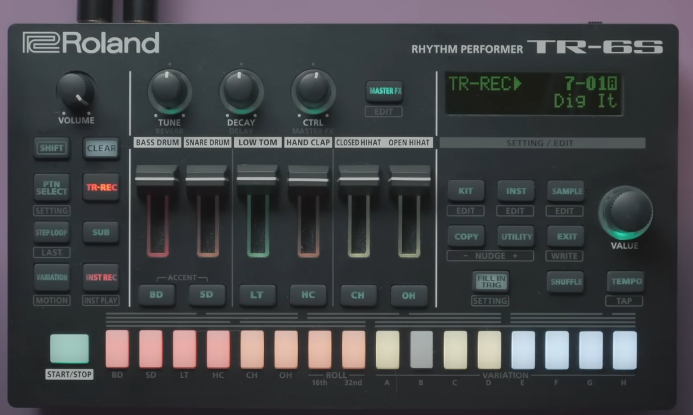693x415 pixels.
Task: Tap step pad labeled ROLL 32nd
Action: coord(354,349)
